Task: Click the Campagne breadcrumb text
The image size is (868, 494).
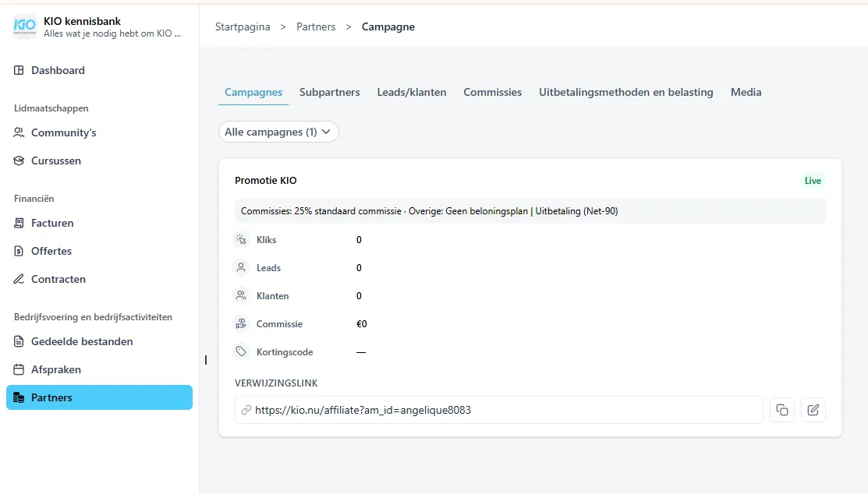Action: pyautogui.click(x=388, y=26)
